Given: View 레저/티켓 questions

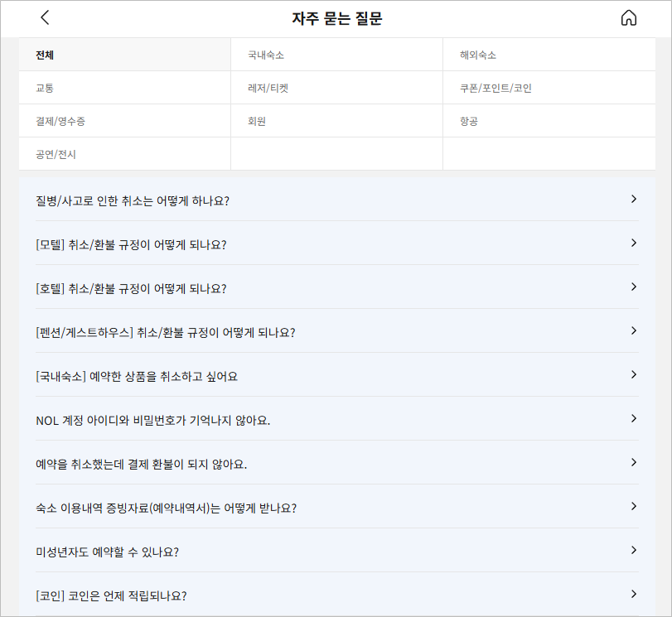Looking at the screenshot, I should pos(336,88).
